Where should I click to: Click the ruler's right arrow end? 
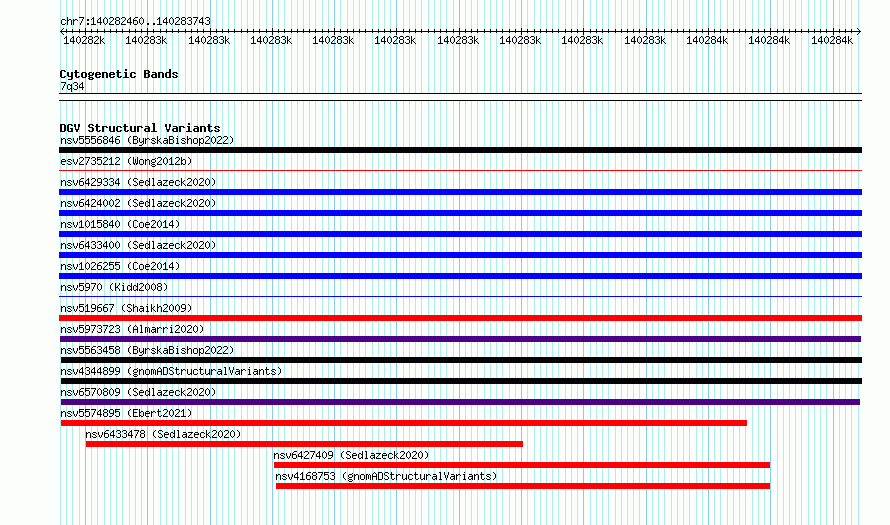coord(859,31)
